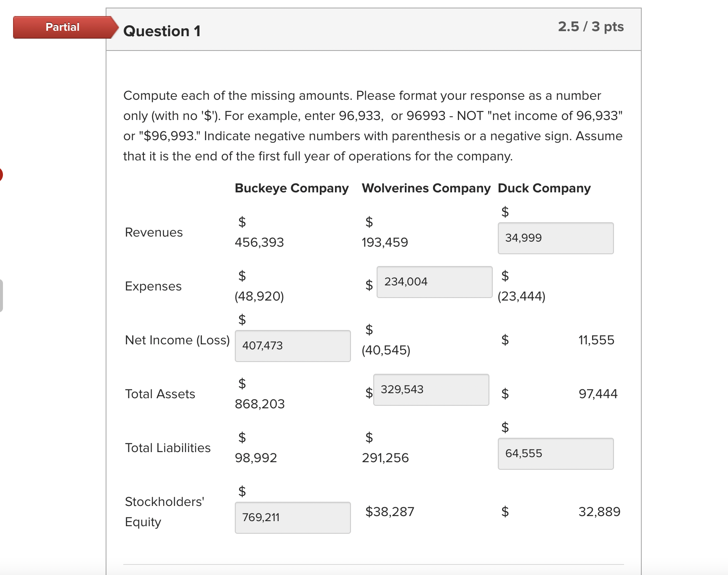Click the Total Liabilities row label
Image resolution: width=728 pixels, height=575 pixels.
pyautogui.click(x=167, y=448)
